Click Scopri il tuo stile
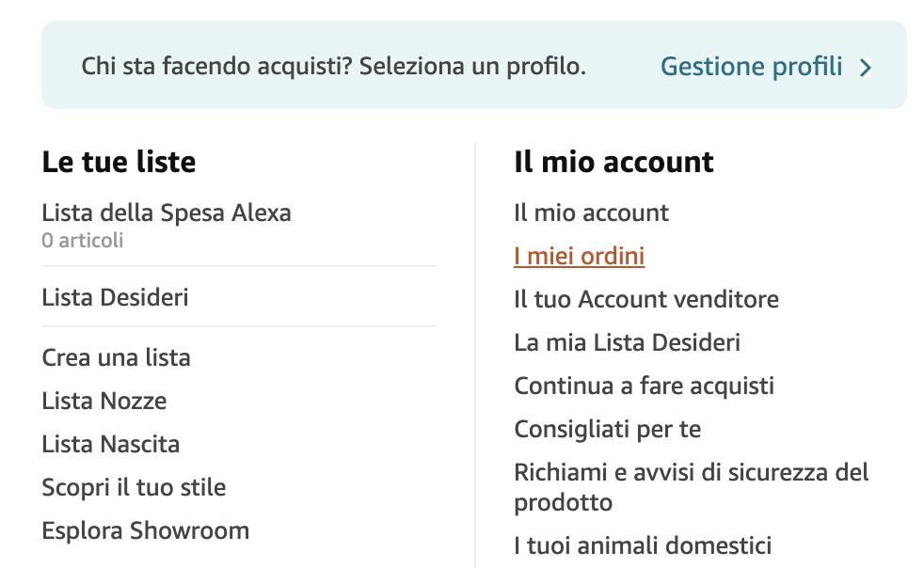Image resolution: width=924 pixels, height=568 pixels. coord(134,488)
